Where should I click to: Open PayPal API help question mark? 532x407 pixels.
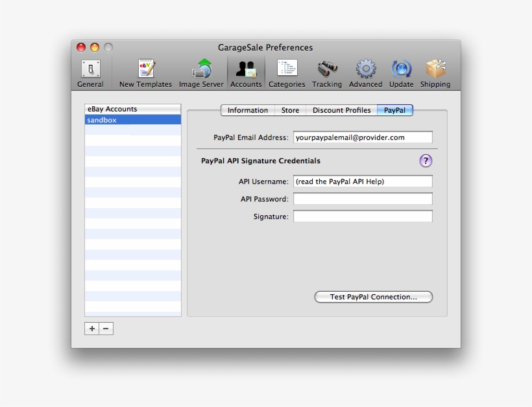[426, 161]
